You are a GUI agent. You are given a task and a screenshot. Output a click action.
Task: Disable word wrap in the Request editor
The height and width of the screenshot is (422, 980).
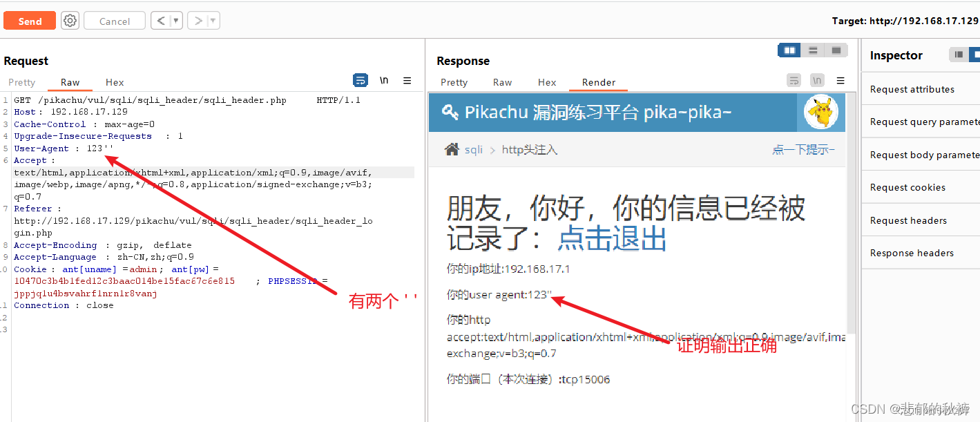tap(360, 80)
